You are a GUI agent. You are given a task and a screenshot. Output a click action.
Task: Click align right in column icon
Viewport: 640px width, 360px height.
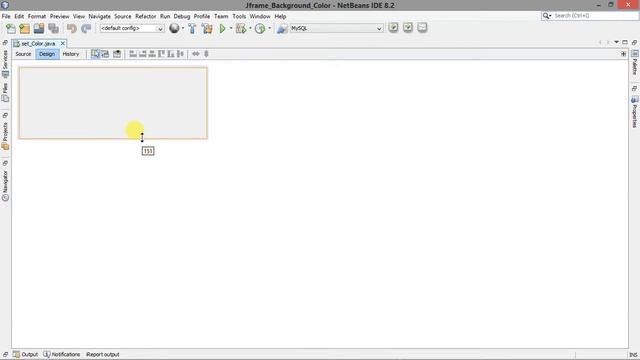(x=142, y=54)
